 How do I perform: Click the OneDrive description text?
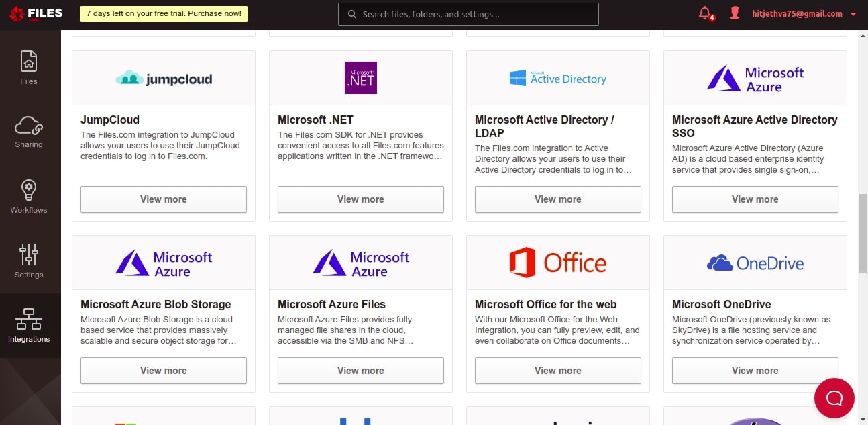pos(751,330)
